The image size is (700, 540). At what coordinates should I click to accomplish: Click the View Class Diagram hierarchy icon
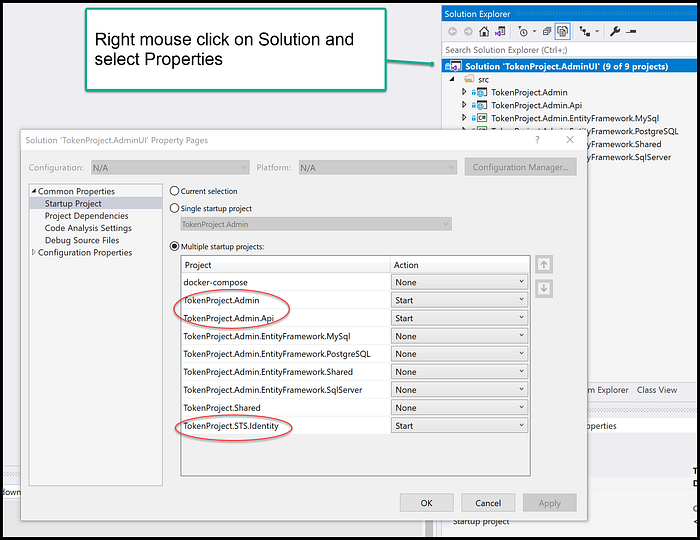point(584,32)
